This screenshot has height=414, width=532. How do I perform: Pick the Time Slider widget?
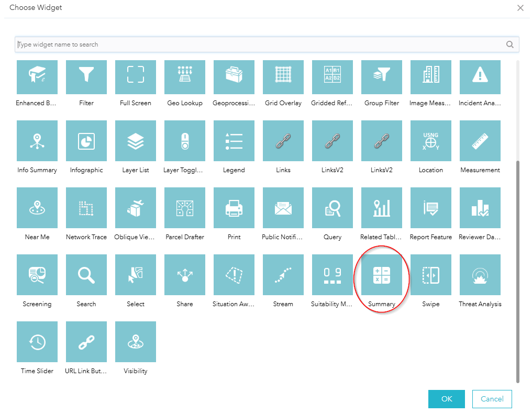(x=37, y=342)
